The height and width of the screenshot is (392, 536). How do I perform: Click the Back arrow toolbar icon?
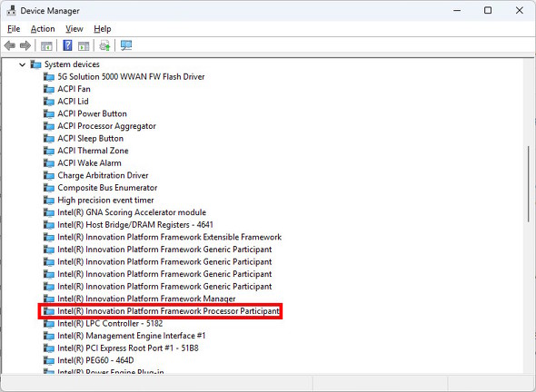click(x=10, y=45)
